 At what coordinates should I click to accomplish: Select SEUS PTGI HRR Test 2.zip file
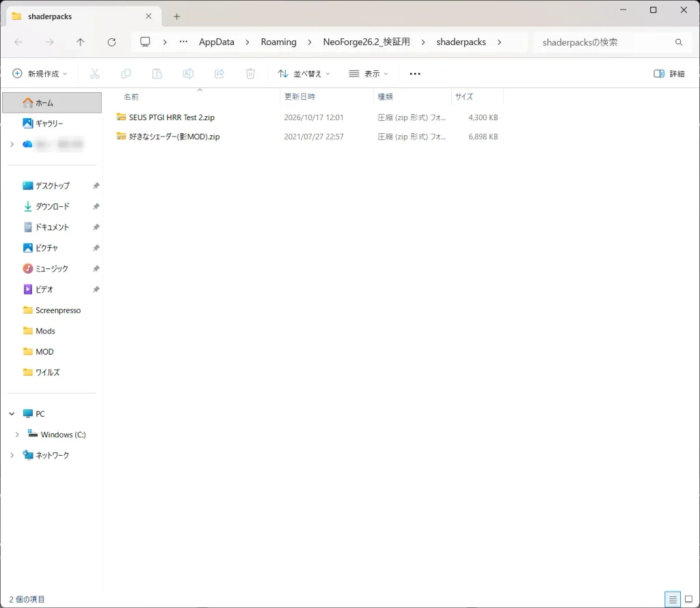[x=172, y=118]
